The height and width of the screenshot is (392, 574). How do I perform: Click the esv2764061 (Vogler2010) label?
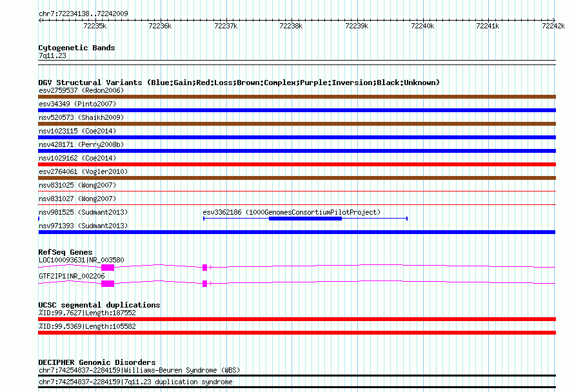click(x=83, y=171)
